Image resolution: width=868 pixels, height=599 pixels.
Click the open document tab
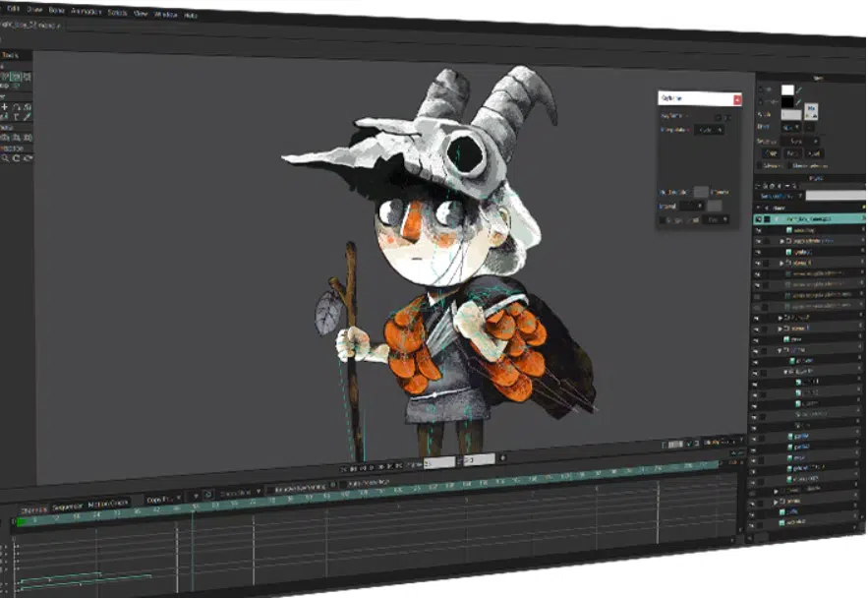(30, 25)
